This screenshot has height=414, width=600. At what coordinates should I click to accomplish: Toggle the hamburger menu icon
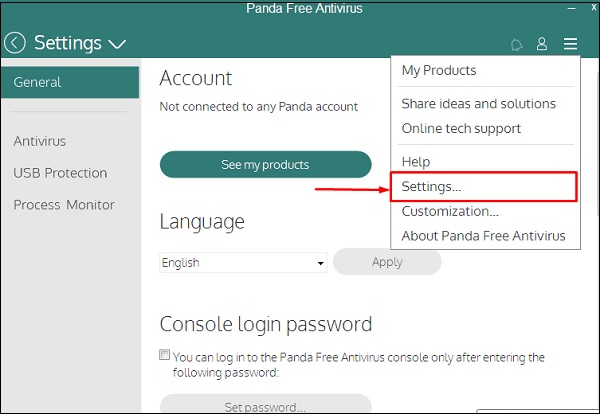[570, 44]
